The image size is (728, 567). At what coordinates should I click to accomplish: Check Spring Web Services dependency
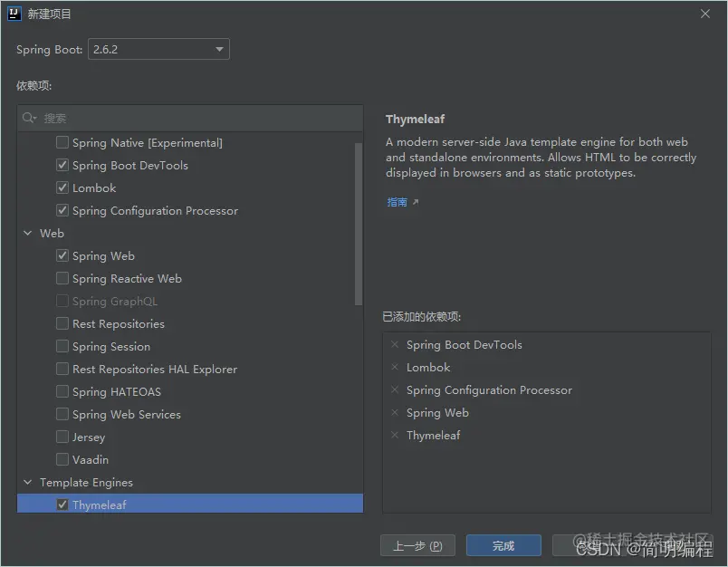pyautogui.click(x=62, y=414)
